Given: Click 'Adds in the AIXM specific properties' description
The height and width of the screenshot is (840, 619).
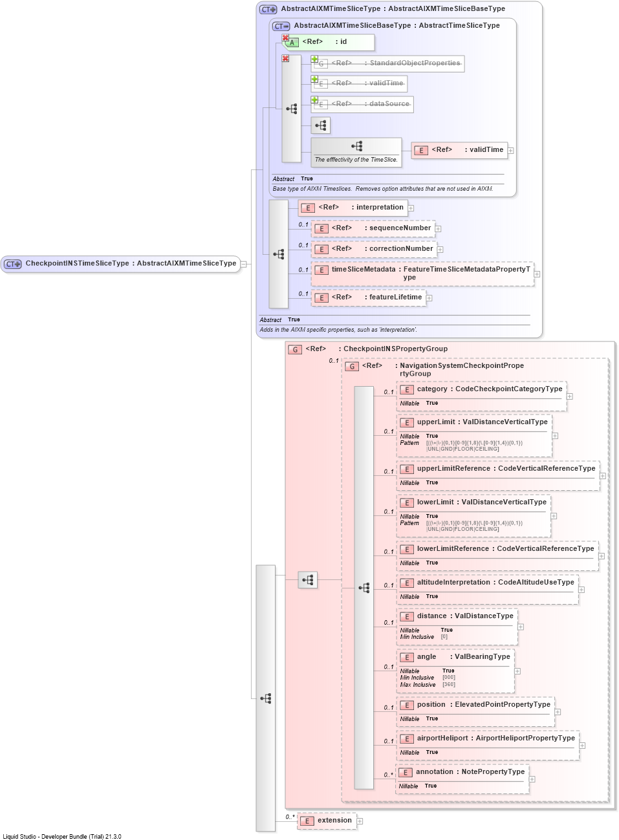Looking at the screenshot, I should [338, 330].
